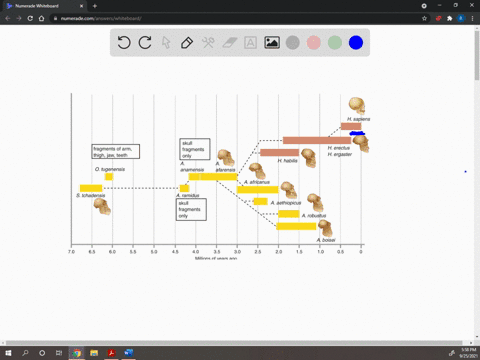The image size is (480, 360).
Task: Open Chrome three-dot menu
Action: click(472, 18)
